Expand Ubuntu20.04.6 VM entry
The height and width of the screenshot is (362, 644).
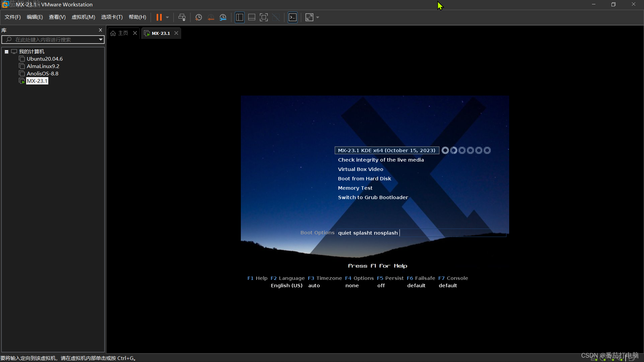click(44, 58)
